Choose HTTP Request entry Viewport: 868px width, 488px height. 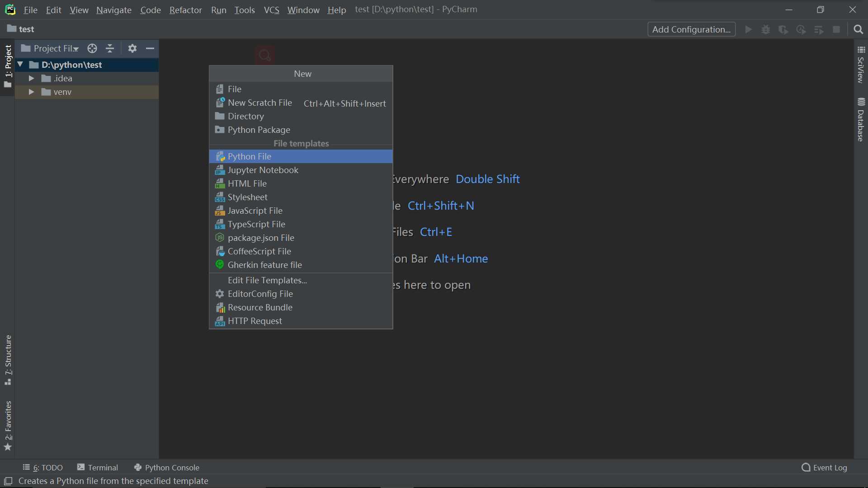click(x=301, y=321)
